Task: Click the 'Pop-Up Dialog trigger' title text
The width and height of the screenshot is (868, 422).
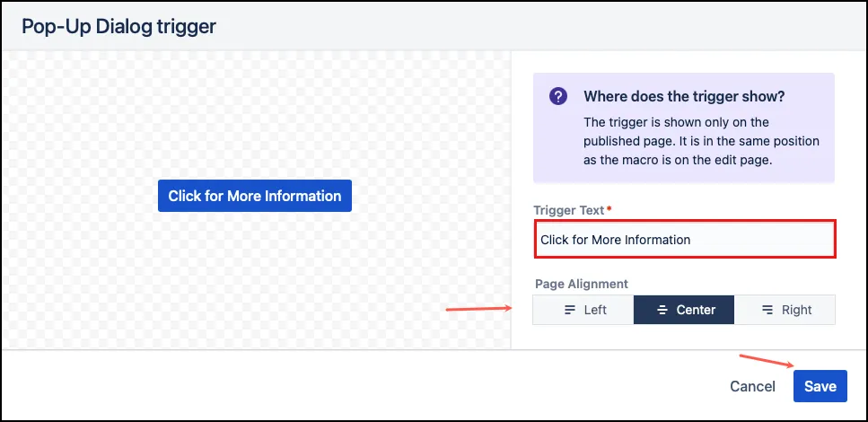Action: tap(118, 26)
